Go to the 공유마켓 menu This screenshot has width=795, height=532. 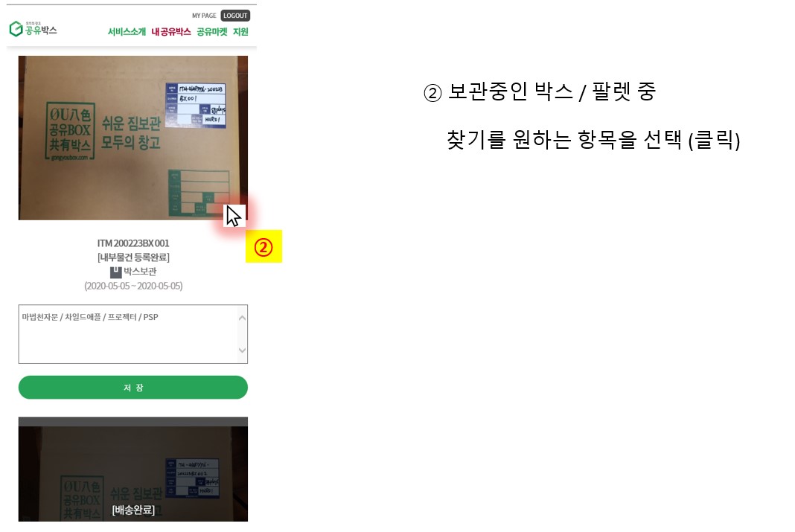[212, 32]
